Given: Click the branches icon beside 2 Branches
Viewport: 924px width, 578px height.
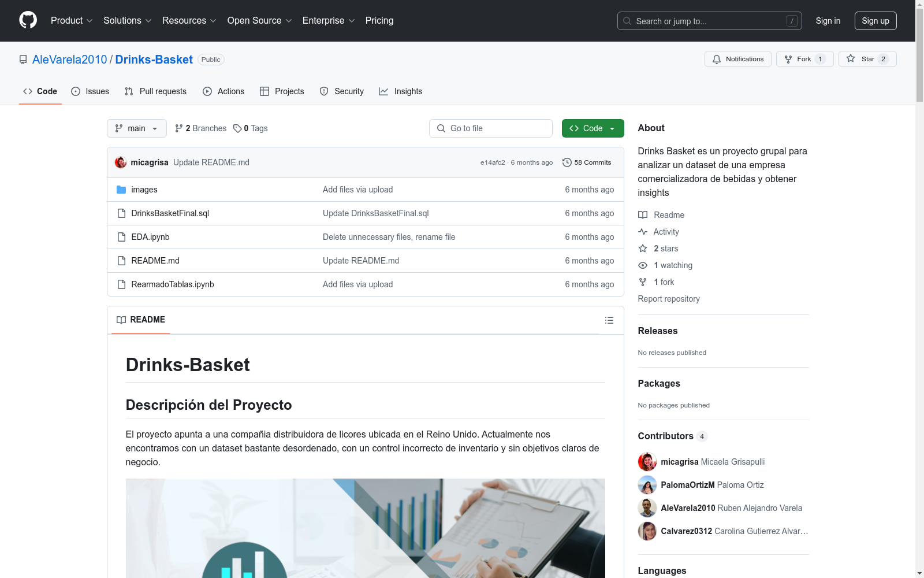Looking at the screenshot, I should click(179, 128).
